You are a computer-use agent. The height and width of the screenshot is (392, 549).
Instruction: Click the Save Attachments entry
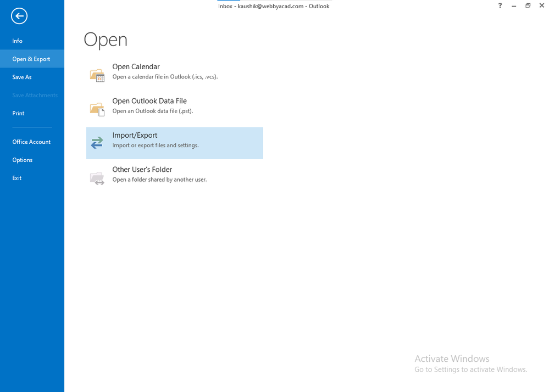click(x=32, y=95)
